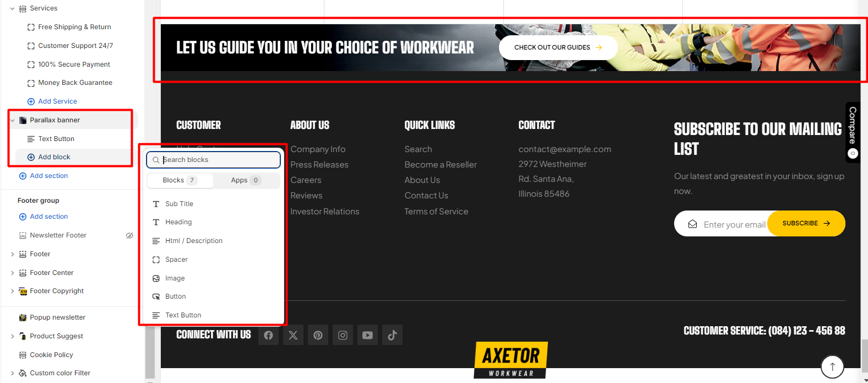Image resolution: width=868 pixels, height=383 pixels.
Task: Click the YouTube icon in footer
Action: point(367,335)
